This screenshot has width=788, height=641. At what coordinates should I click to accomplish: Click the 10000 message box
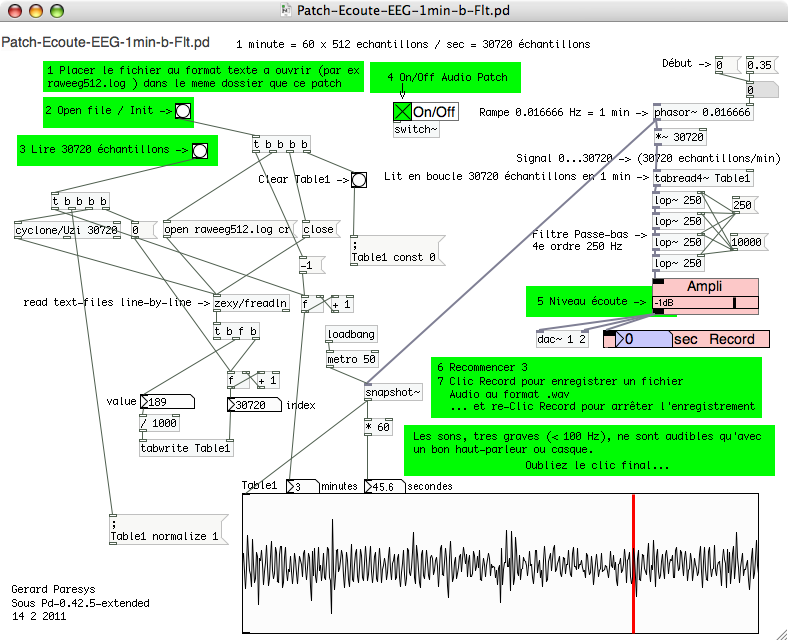[x=749, y=242]
